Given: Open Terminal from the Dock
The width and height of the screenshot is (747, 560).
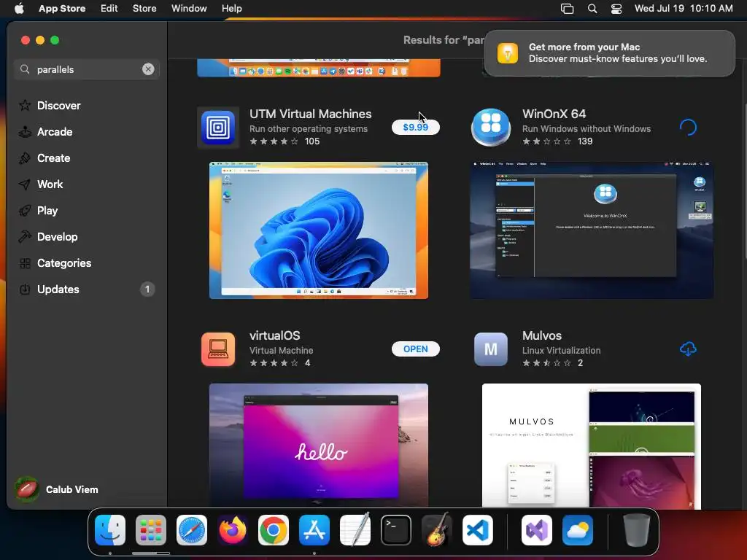Looking at the screenshot, I should pos(396,529).
